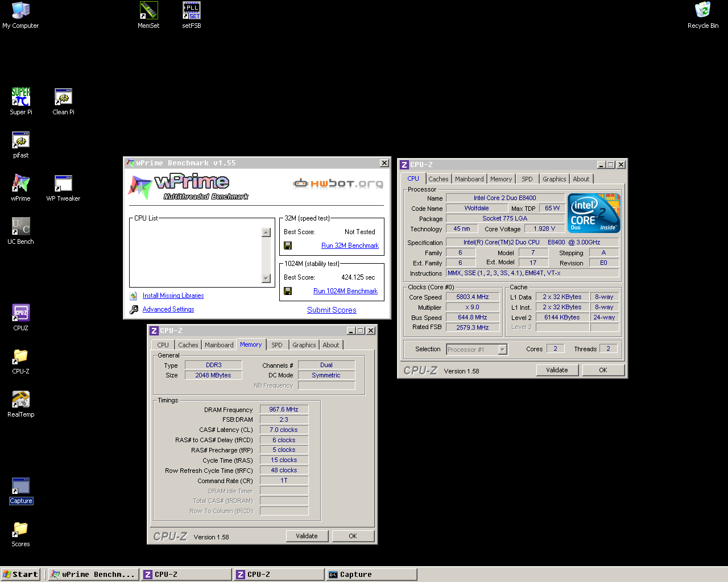728x582 pixels.
Task: Click the Bus Speed value 644.8 MHz
Action: coord(473,317)
